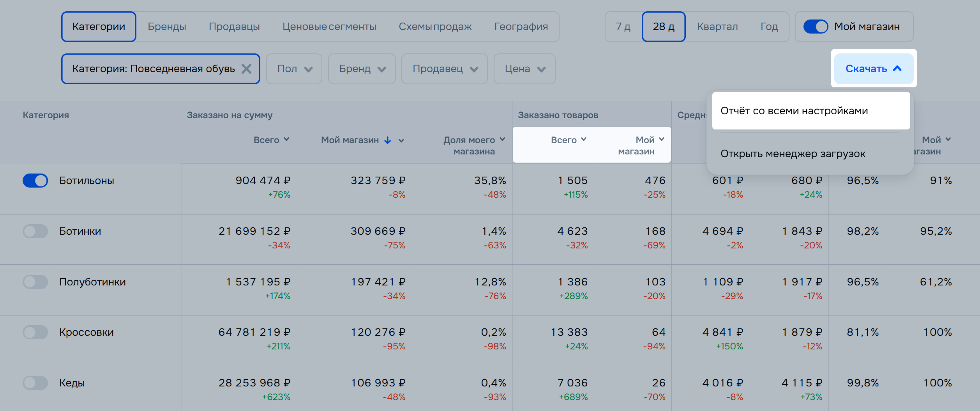The image size is (980, 411).
Task: Enable the Кроссовки row toggle
Action: tap(35, 332)
